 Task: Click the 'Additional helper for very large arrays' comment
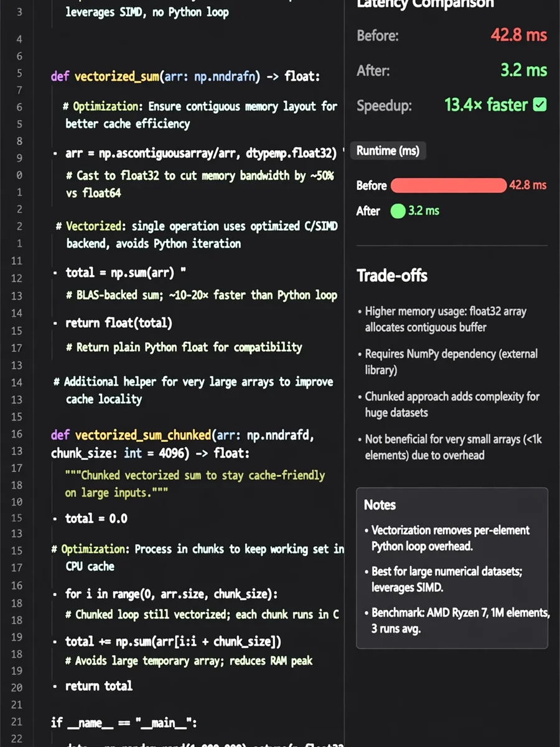click(194, 390)
